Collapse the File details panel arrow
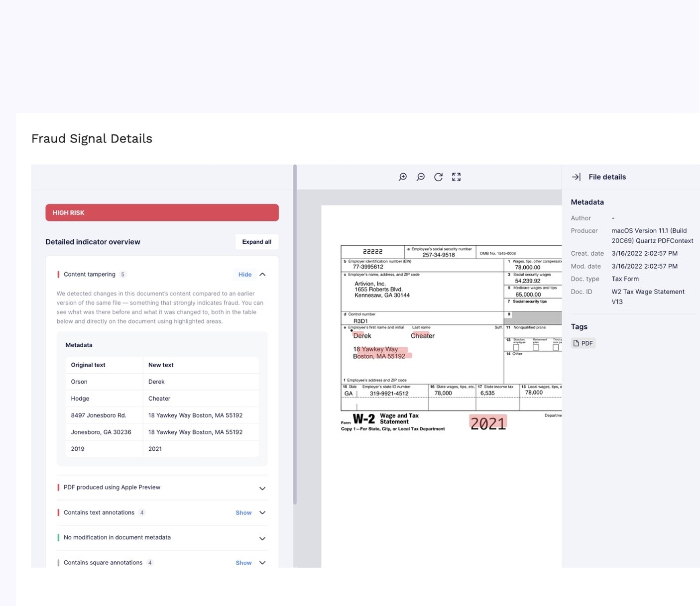 [576, 177]
